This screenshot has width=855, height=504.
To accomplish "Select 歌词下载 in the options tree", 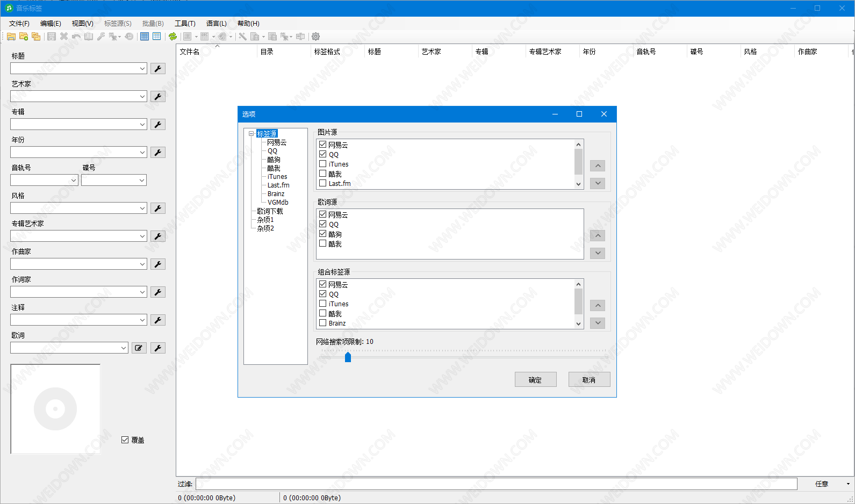I will (270, 211).
